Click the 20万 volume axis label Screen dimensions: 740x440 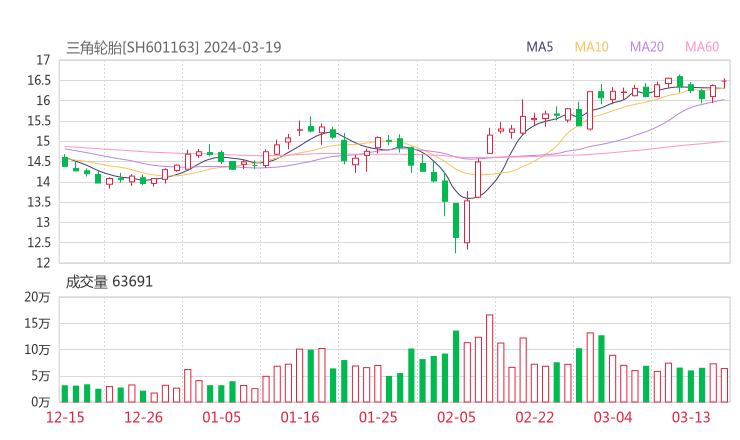click(x=37, y=297)
